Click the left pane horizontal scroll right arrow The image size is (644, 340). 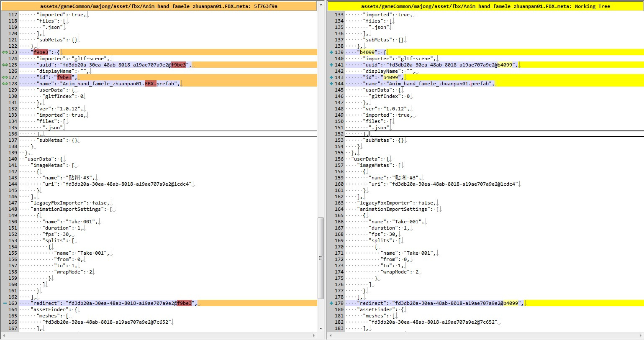[314, 335]
